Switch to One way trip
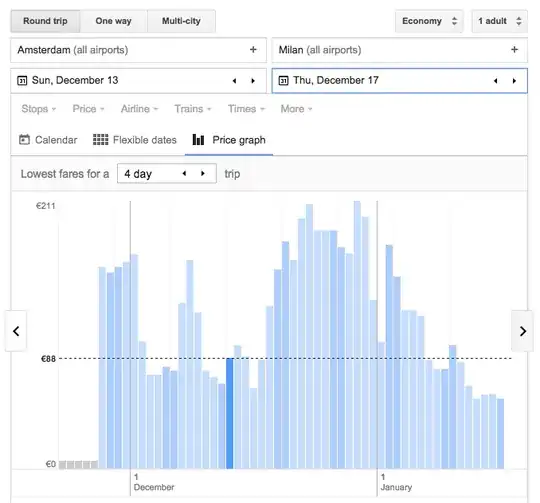Screen dimensions: 540x503 (x=113, y=21)
